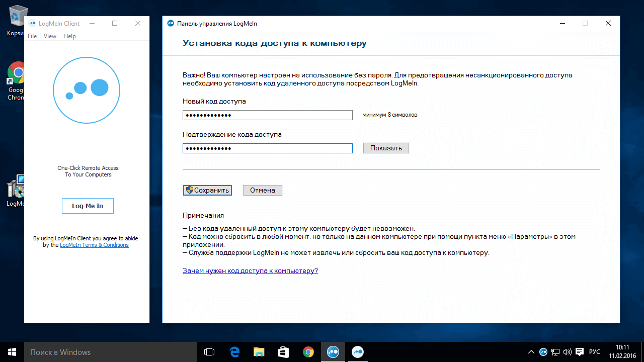Click the LogMeIn icon in the Control Panel title bar
The image size is (644, 362).
tap(171, 24)
